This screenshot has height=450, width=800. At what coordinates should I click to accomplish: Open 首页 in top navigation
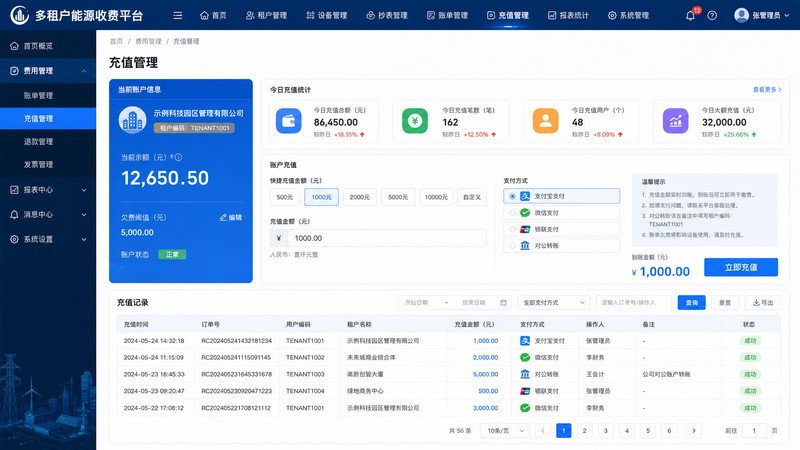(213, 15)
